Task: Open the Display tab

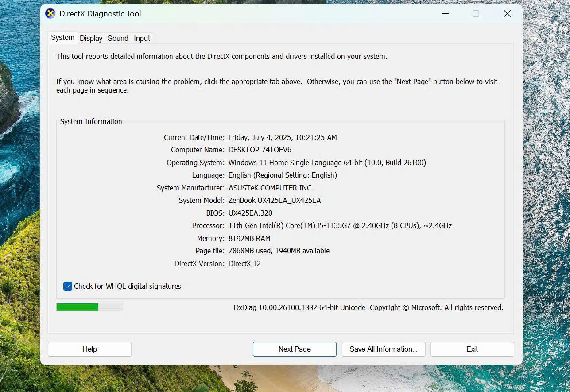Action: click(91, 38)
